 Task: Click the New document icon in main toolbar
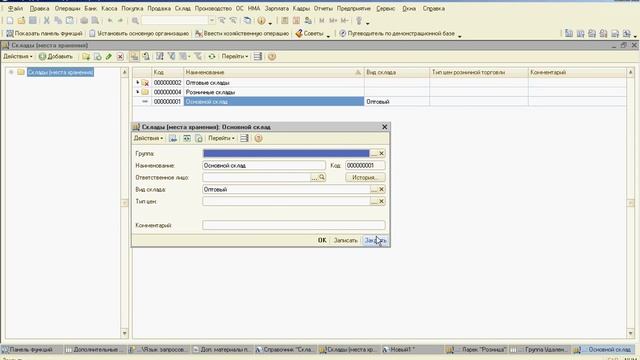pos(10,20)
